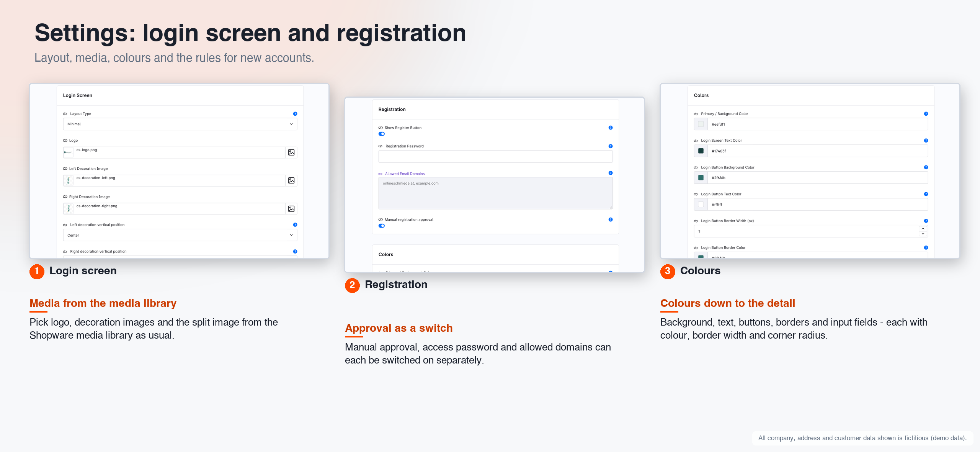The height and width of the screenshot is (452, 980).
Task: Open media picker for Right Decoration Image
Action: 291,209
